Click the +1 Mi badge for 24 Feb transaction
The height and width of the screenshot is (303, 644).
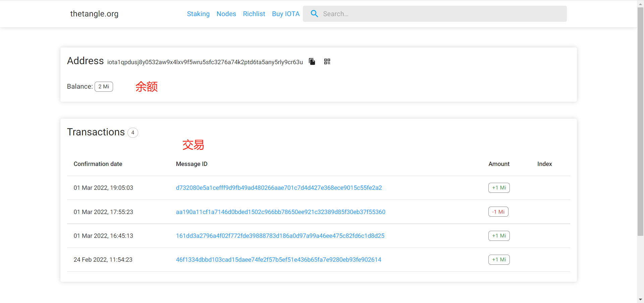[499, 260]
